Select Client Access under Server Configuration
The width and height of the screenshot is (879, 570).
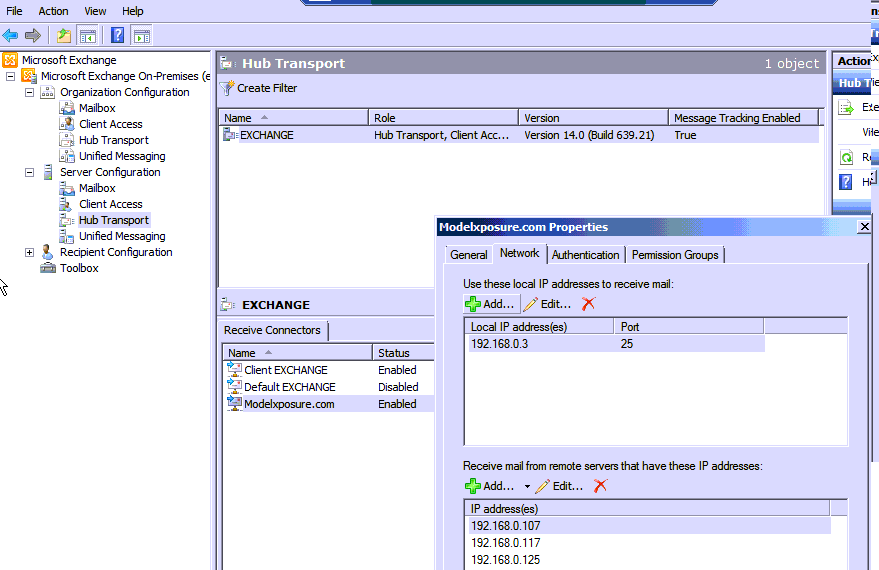[x=110, y=204]
